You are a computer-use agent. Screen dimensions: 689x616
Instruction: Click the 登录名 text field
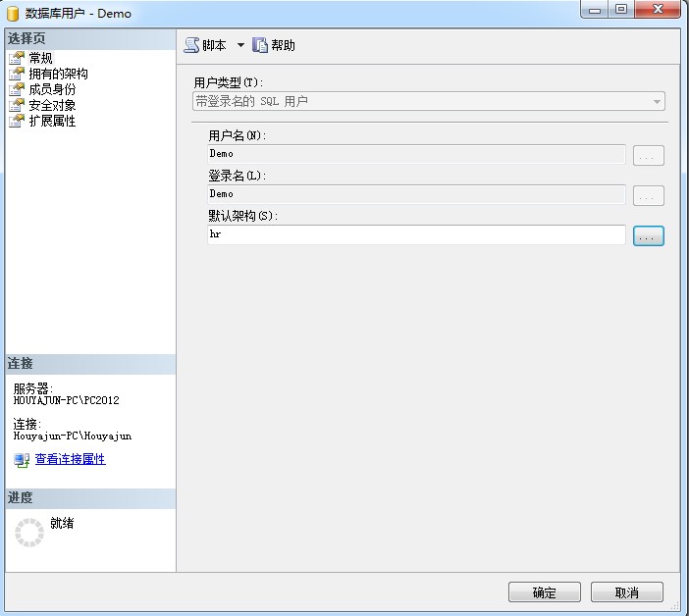click(415, 194)
